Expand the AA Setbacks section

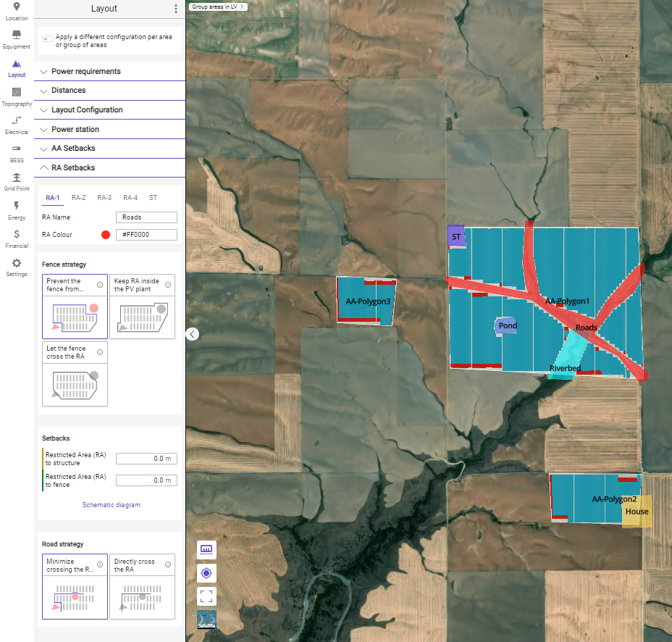pyautogui.click(x=110, y=149)
